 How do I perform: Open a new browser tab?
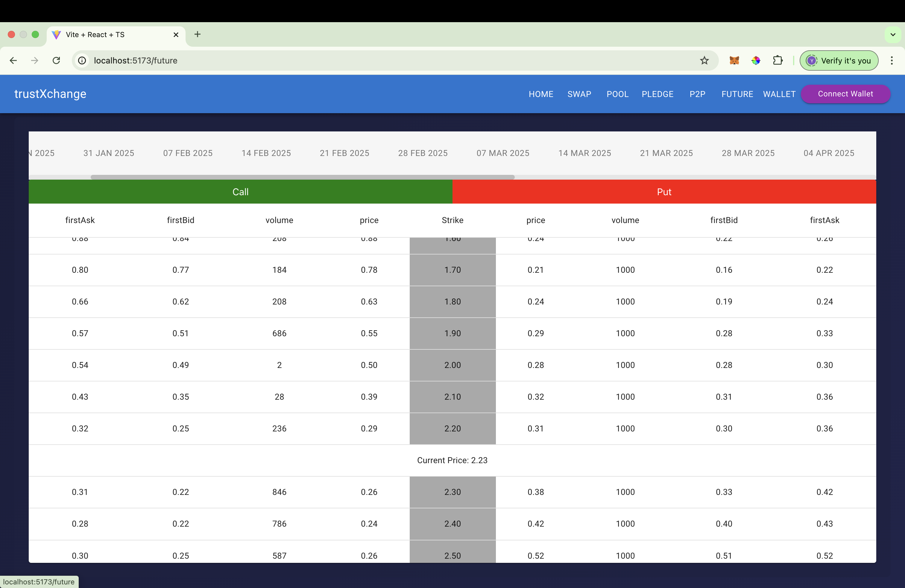(x=197, y=34)
